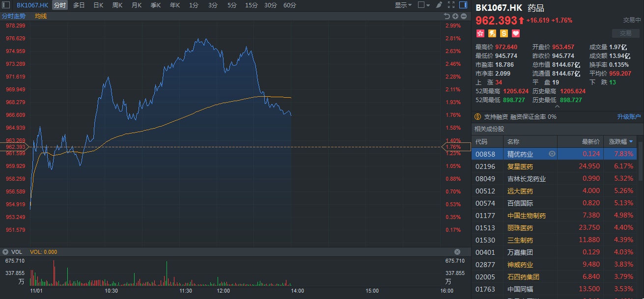
Task: Collapse the quote details with up chevron
Action: 557,107
